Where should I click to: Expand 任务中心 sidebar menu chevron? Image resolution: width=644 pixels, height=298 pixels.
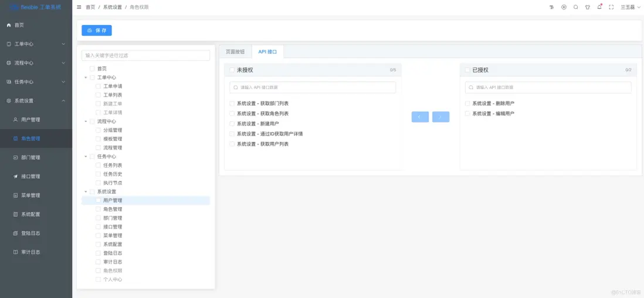point(63,82)
